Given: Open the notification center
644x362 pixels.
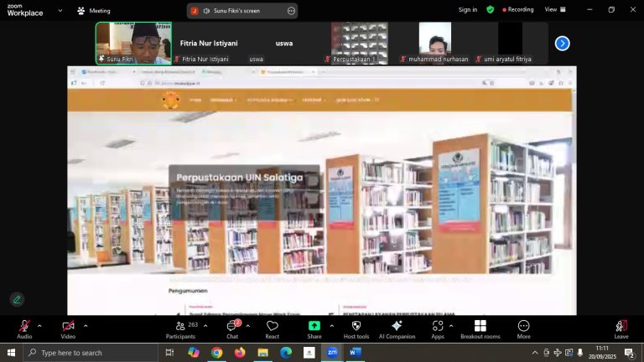Looking at the screenshot, I should tap(630, 353).
